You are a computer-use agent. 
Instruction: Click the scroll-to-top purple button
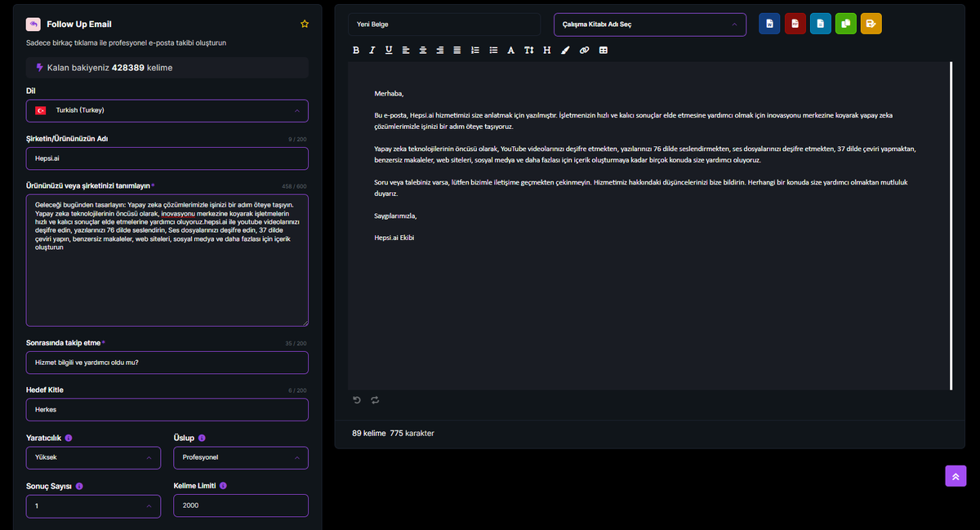click(956, 476)
